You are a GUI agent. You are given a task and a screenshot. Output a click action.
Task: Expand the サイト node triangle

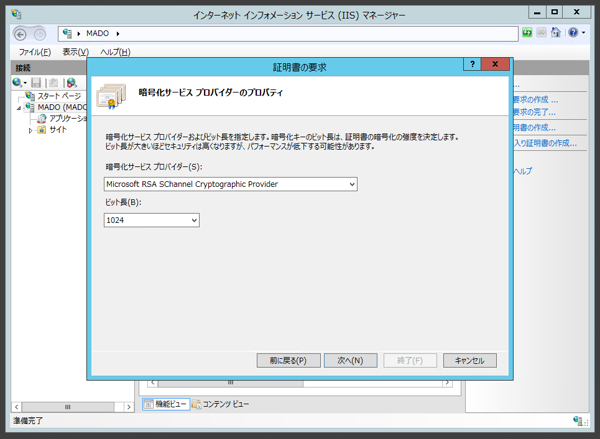click(x=31, y=131)
